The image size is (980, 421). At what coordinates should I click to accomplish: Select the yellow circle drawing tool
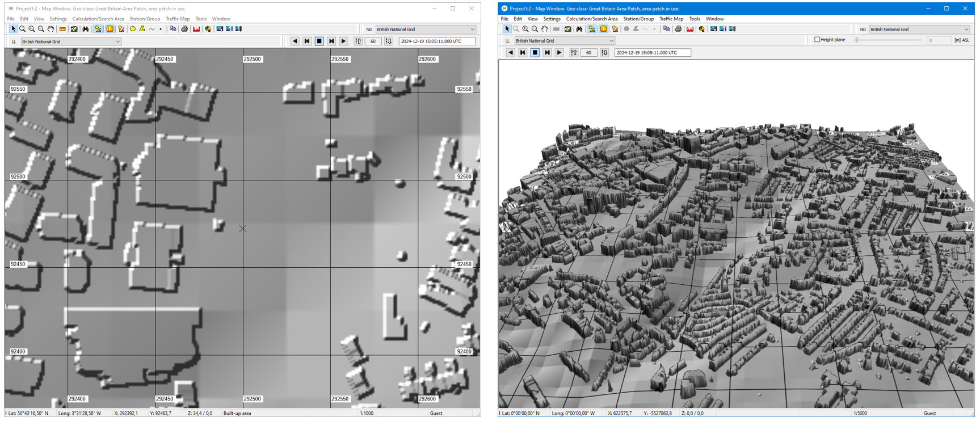[x=133, y=29]
